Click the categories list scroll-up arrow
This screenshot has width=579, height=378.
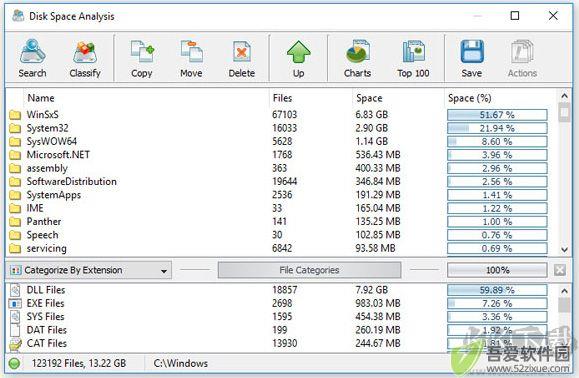(564, 291)
